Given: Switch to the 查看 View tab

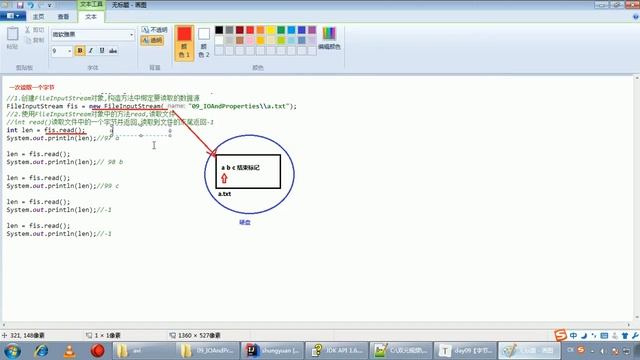Looking at the screenshot, I should click(63, 17).
